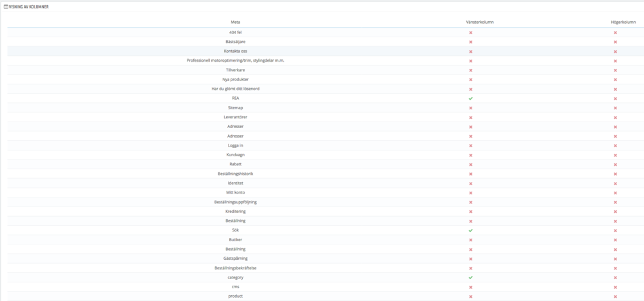Enable right column for 404 fel
The image size is (644, 301).
pos(615,32)
